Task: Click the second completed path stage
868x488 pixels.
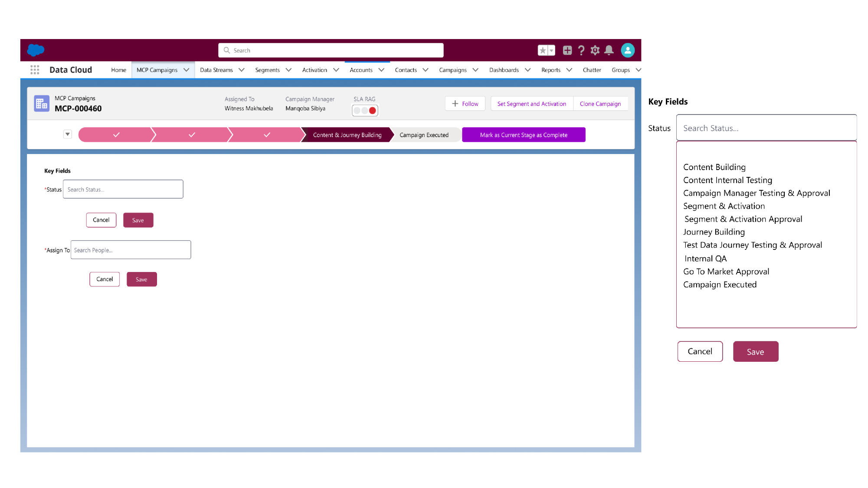Action: click(192, 135)
